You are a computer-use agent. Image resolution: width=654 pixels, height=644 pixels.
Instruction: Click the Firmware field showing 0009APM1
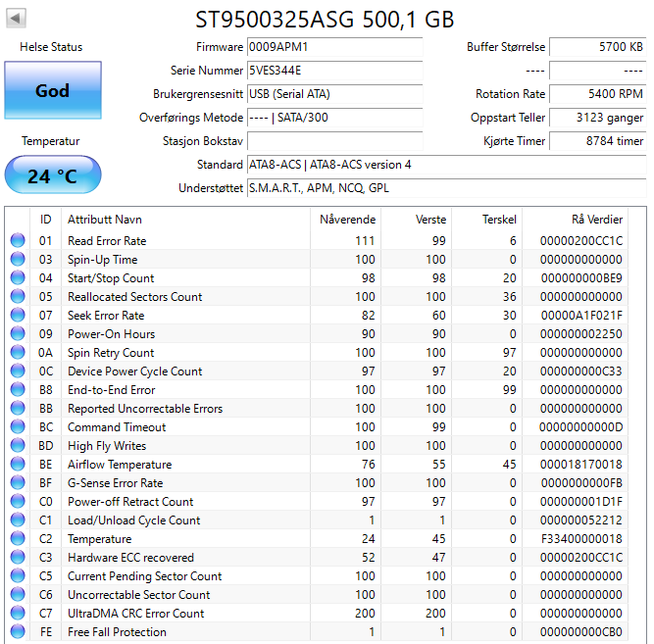pyautogui.click(x=334, y=47)
